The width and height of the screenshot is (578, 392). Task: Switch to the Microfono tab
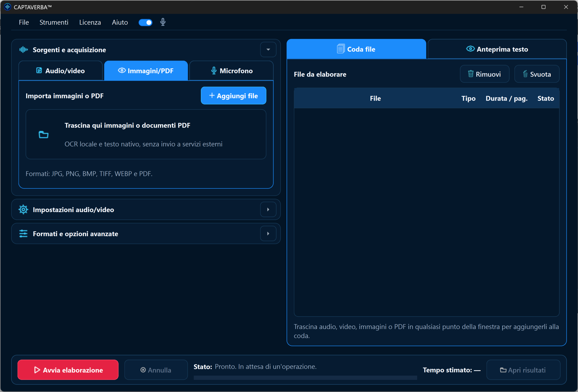(231, 71)
